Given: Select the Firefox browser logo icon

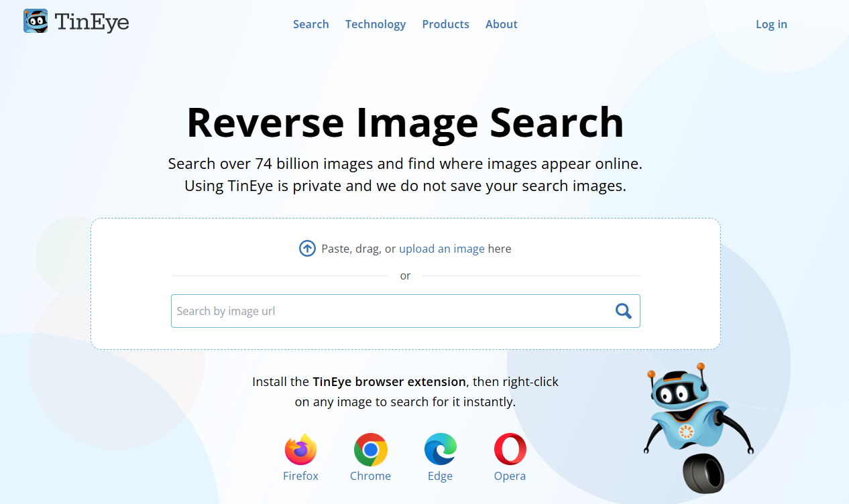Looking at the screenshot, I should pyautogui.click(x=300, y=449).
